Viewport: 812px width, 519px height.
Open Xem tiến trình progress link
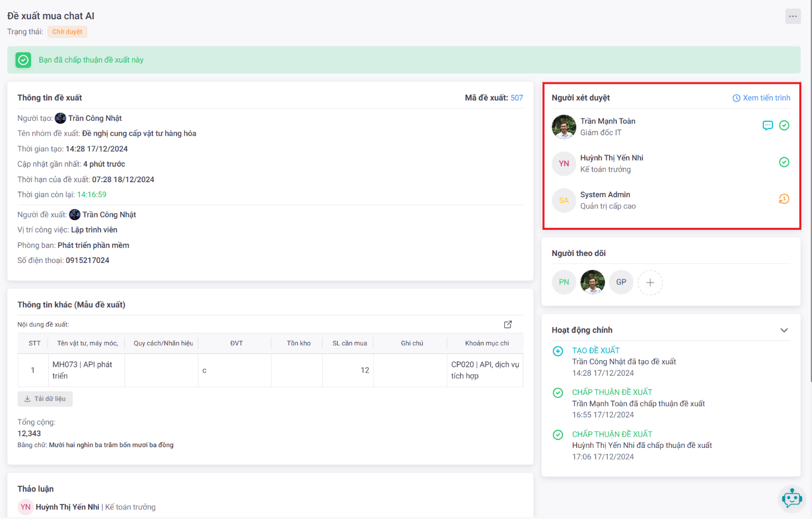pos(761,98)
